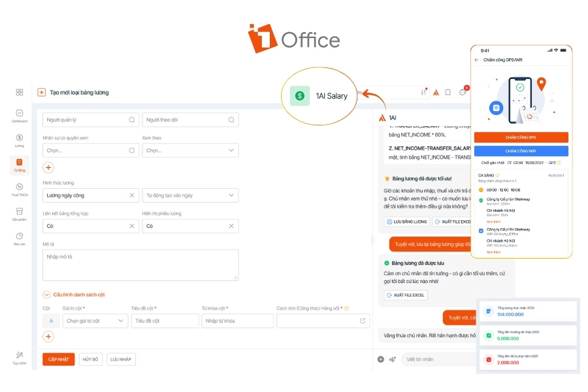
Task: Click search icon in Người quản lý field
Action: pyautogui.click(x=131, y=120)
